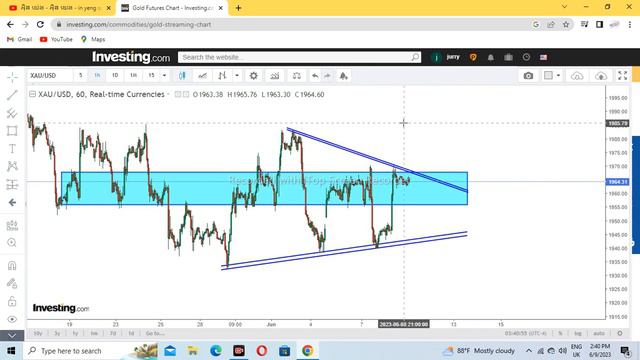Set chart range to 1d
This screenshot has height=360, width=640.
(131, 333)
